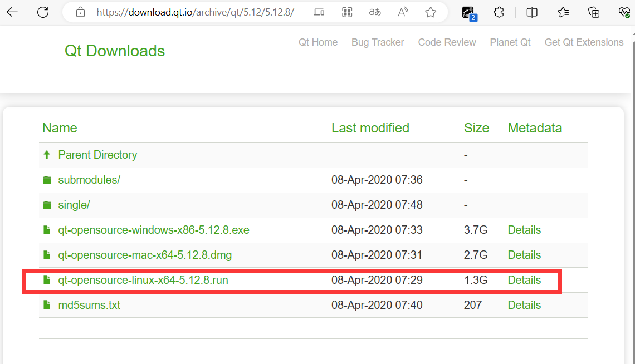The height and width of the screenshot is (364, 635).
Task: Sort by the Size column header
Action: point(476,128)
